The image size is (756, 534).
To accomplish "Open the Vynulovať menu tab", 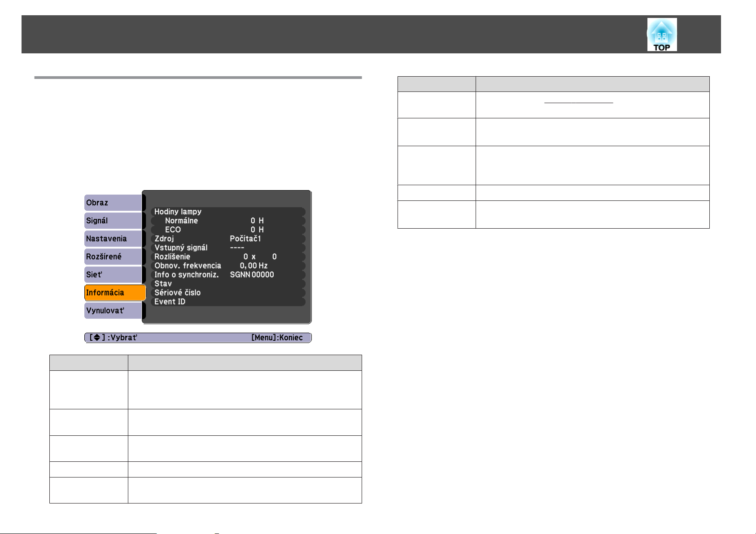I will [113, 310].
